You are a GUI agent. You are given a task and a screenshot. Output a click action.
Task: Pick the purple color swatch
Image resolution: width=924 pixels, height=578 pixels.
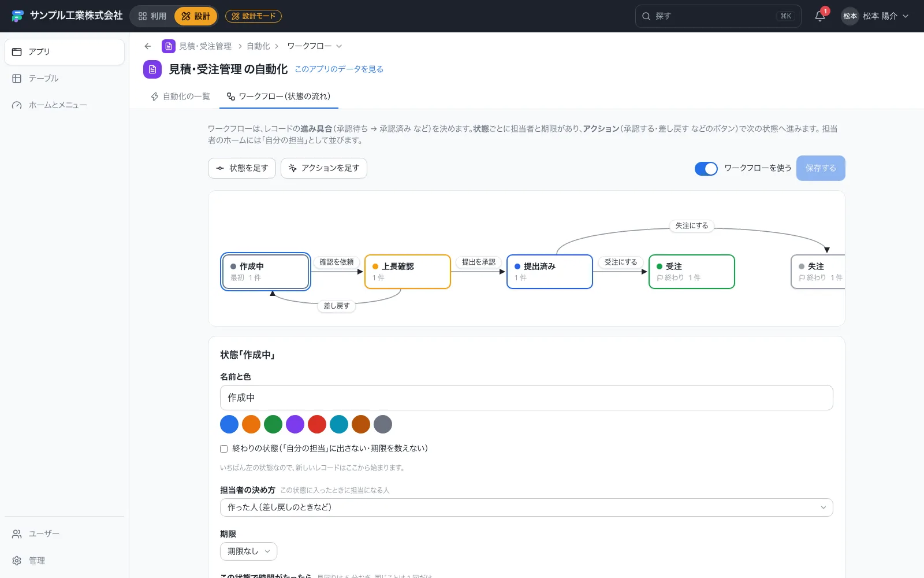(x=295, y=424)
